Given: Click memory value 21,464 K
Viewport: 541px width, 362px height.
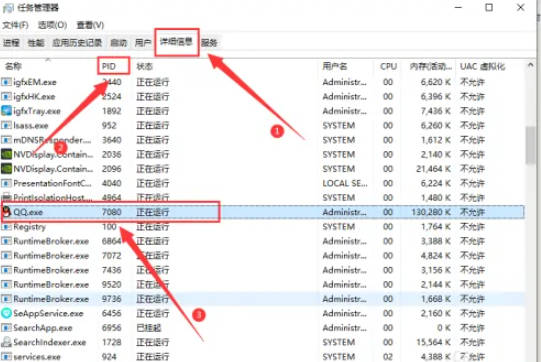Looking at the screenshot, I should [x=433, y=169].
